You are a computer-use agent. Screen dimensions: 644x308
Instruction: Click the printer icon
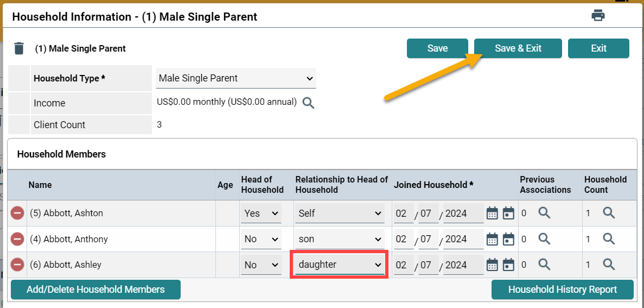[x=598, y=16]
